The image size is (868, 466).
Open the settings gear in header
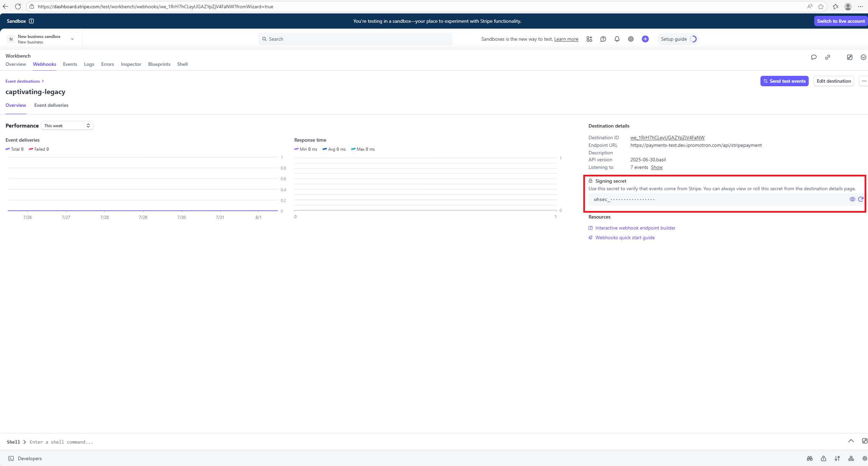(631, 39)
